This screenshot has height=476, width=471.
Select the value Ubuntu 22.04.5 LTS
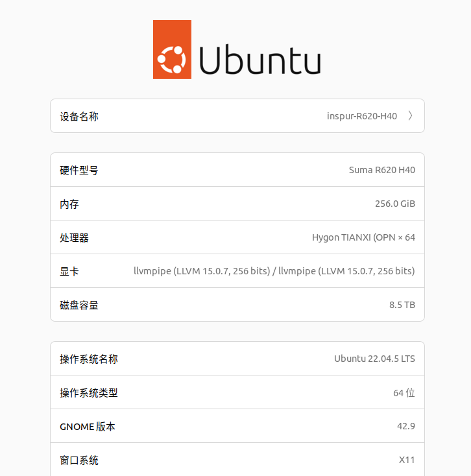[374, 359]
